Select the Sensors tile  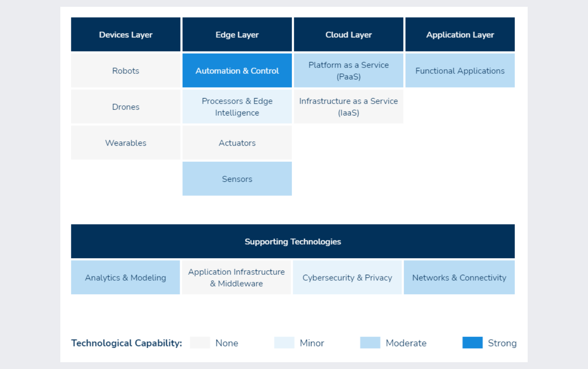(x=237, y=179)
